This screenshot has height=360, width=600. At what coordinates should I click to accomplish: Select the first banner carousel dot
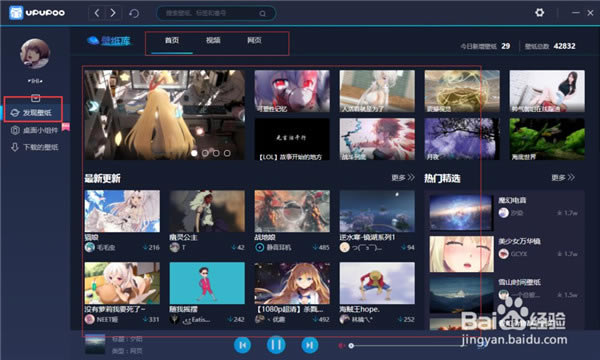coord(194,153)
